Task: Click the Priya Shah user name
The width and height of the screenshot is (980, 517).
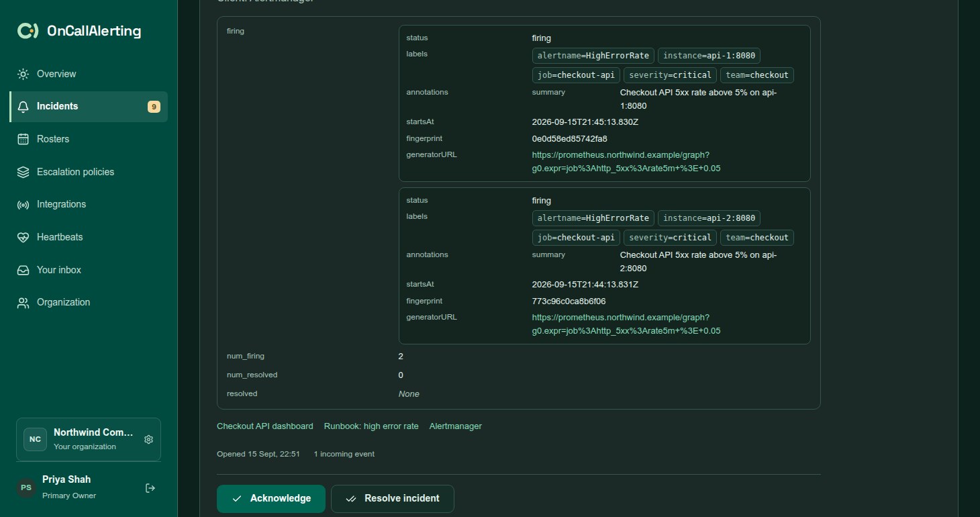Action: [x=66, y=479]
